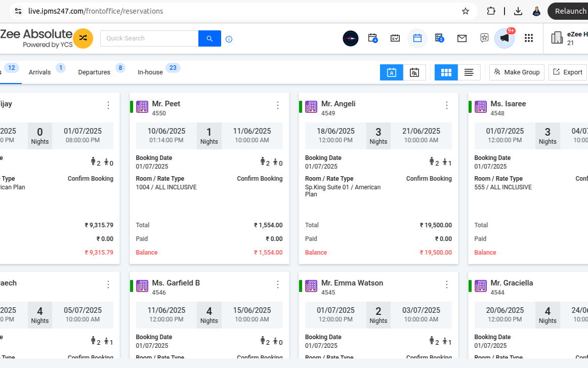Open the calendar checklist icon in header
The height and width of the screenshot is (368, 588).
point(395,38)
